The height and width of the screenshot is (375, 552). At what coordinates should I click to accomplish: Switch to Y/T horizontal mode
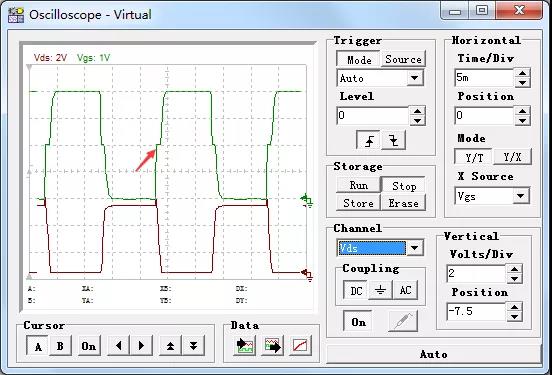point(474,157)
